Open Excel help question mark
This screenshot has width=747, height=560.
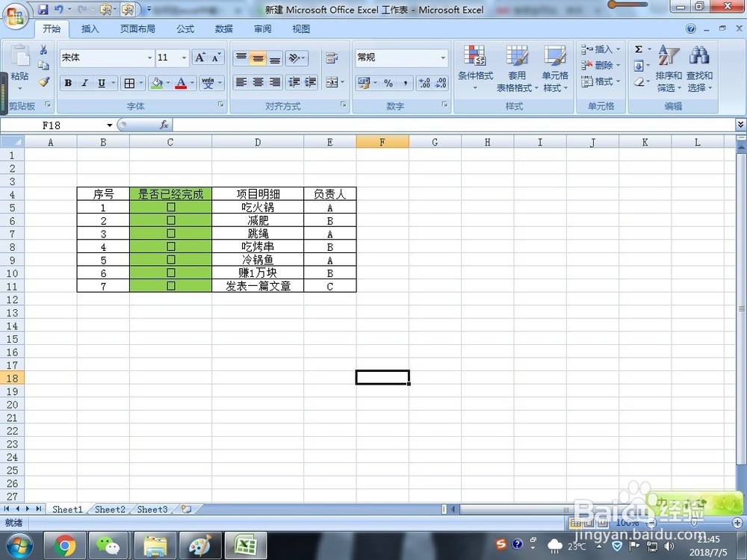[691, 29]
